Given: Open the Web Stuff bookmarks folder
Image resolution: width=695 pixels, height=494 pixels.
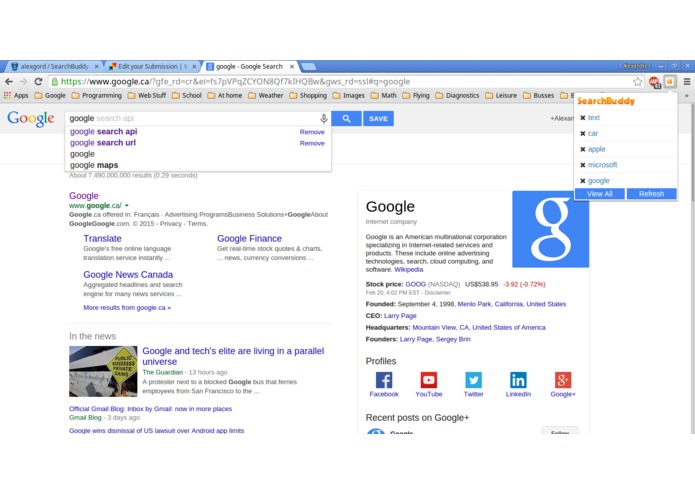Looking at the screenshot, I should point(147,95).
